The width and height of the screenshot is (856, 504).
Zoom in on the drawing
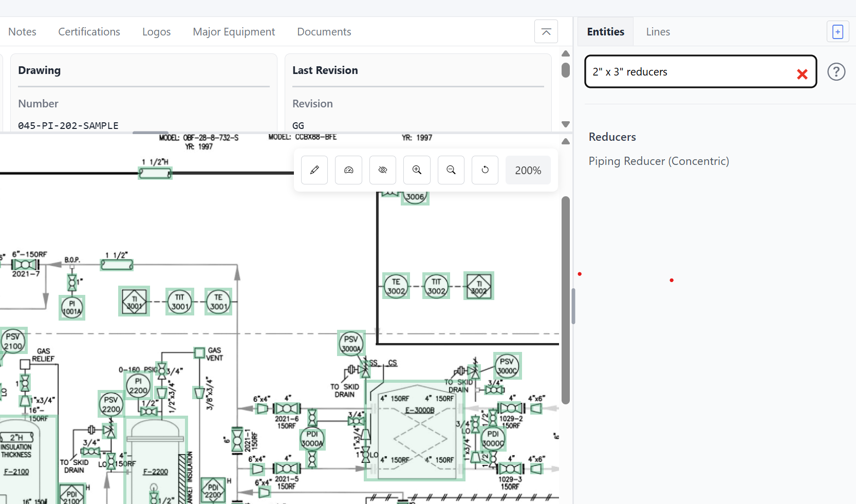[x=417, y=170]
